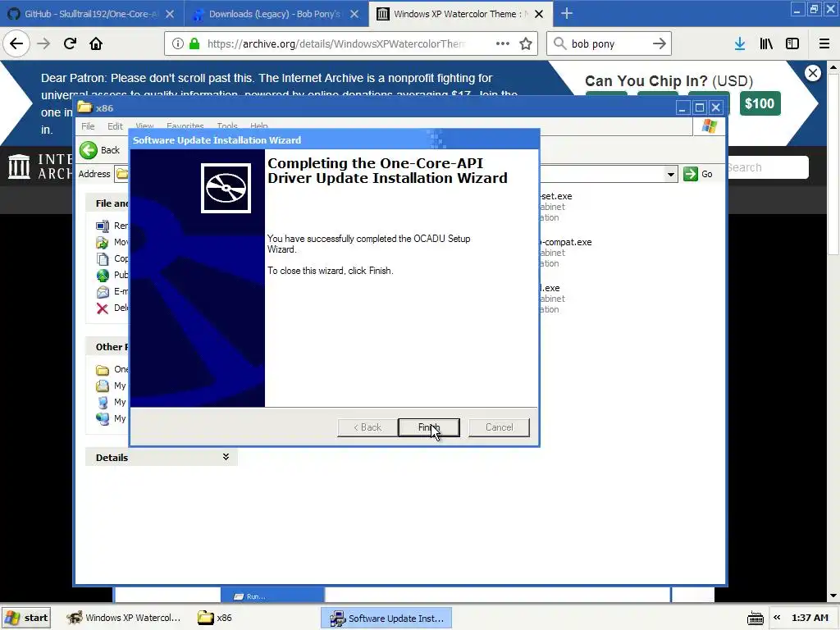Screen dimensions: 840x630
Task: Click the browser page scroll up arrow
Action: (x=833, y=67)
